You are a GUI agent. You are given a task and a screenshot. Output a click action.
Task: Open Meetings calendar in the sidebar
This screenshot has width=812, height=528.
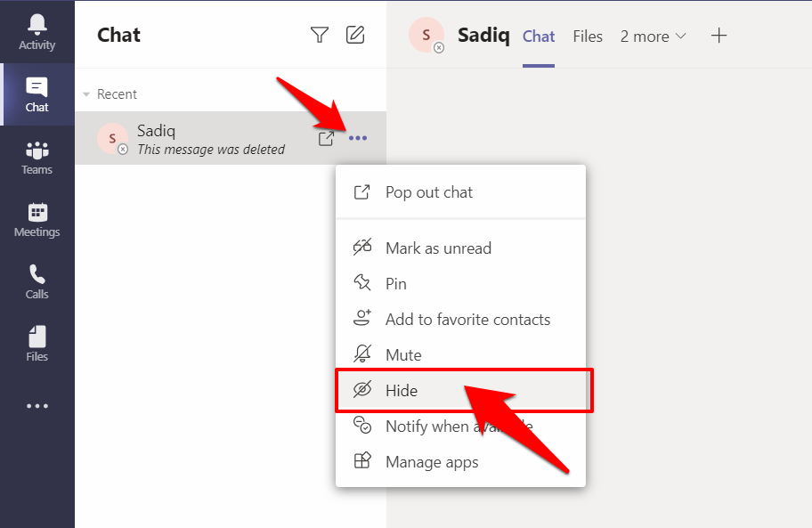click(37, 219)
